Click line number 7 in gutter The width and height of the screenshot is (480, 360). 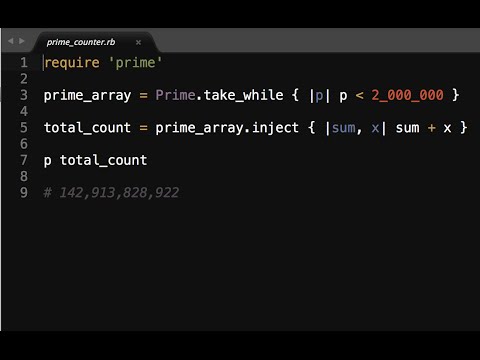click(24, 160)
